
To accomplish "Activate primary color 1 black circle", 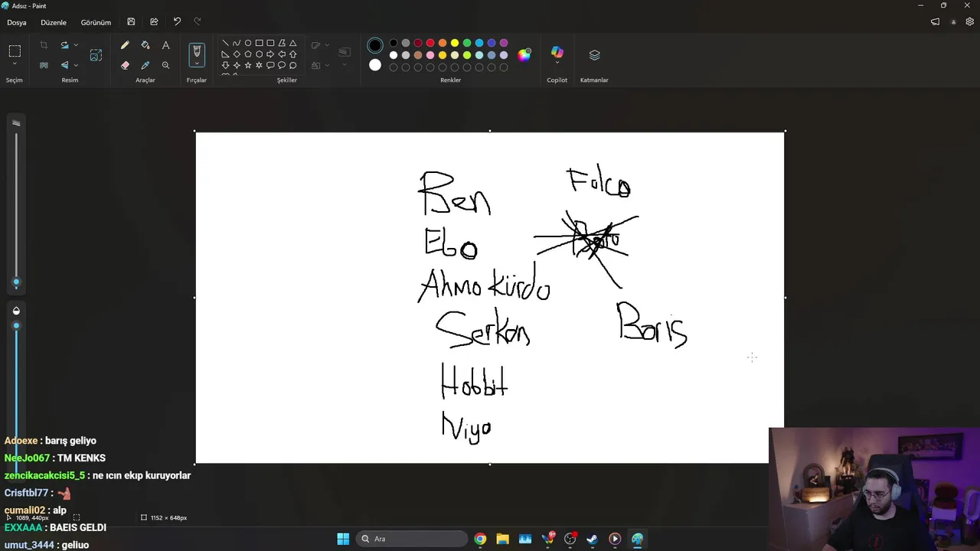I will pyautogui.click(x=375, y=46).
